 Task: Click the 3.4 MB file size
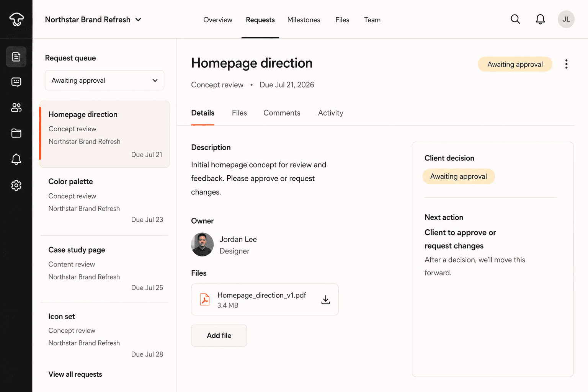click(228, 305)
